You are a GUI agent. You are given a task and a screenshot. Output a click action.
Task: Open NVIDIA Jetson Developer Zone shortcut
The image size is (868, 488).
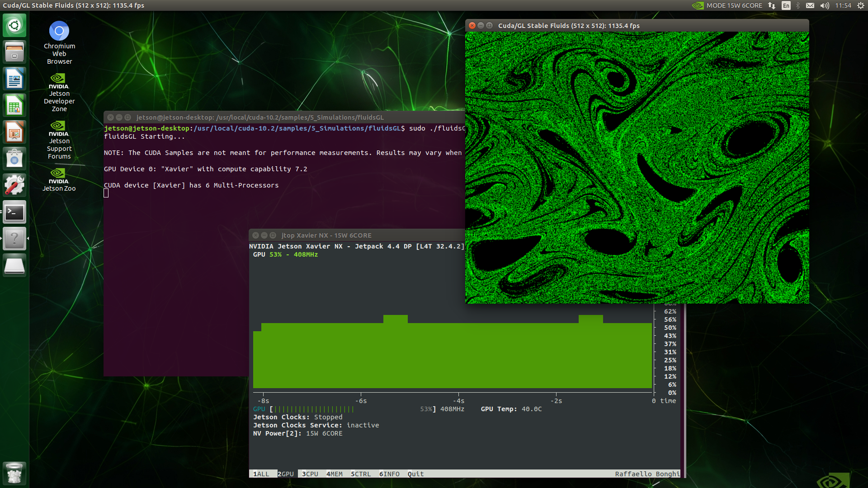click(x=59, y=93)
